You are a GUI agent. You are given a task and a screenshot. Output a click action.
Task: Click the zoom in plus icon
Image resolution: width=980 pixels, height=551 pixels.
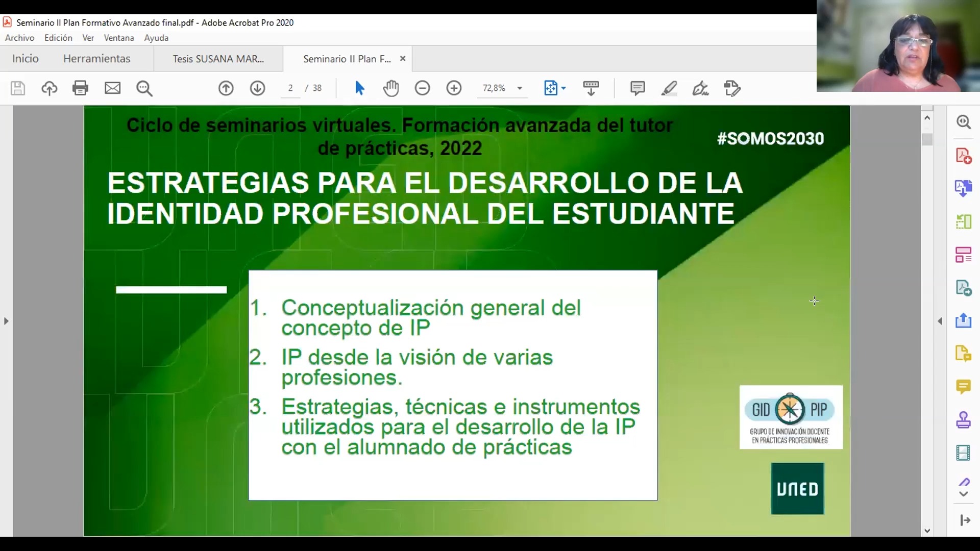point(454,88)
